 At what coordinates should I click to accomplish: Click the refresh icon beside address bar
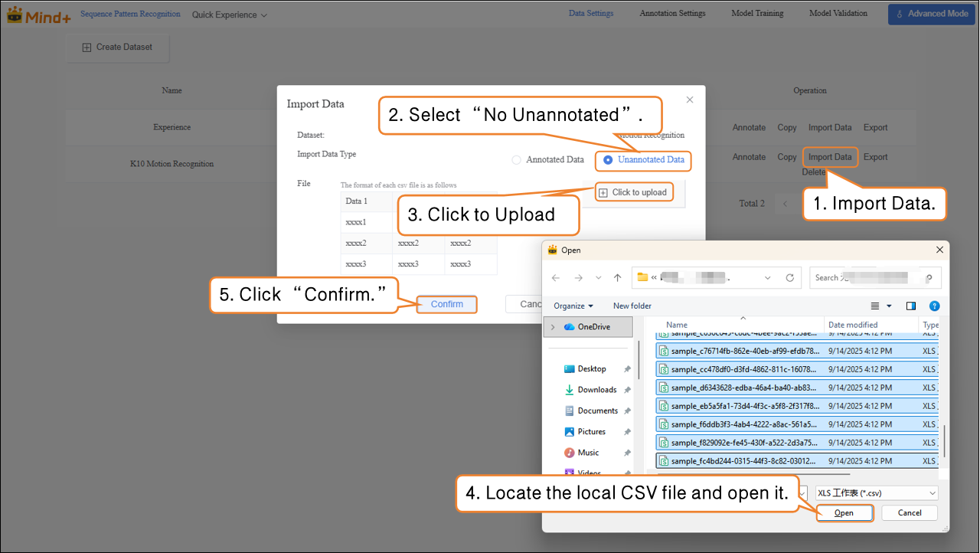click(792, 278)
